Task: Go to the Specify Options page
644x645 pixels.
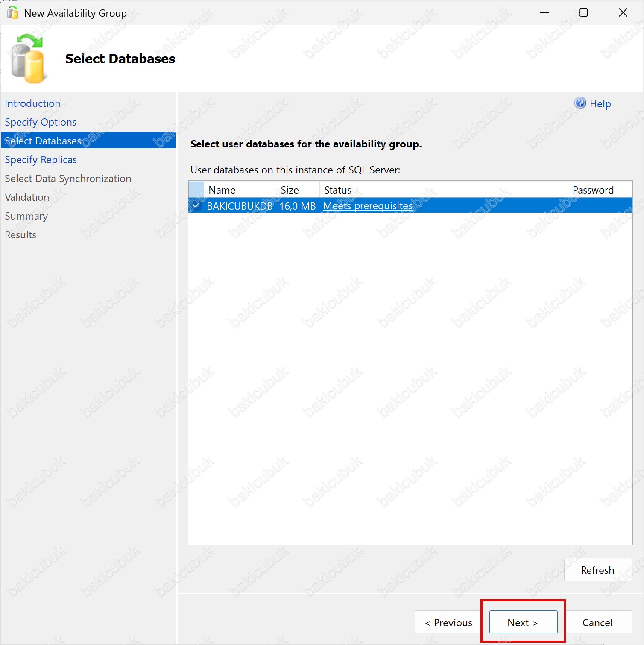Action: (41, 122)
